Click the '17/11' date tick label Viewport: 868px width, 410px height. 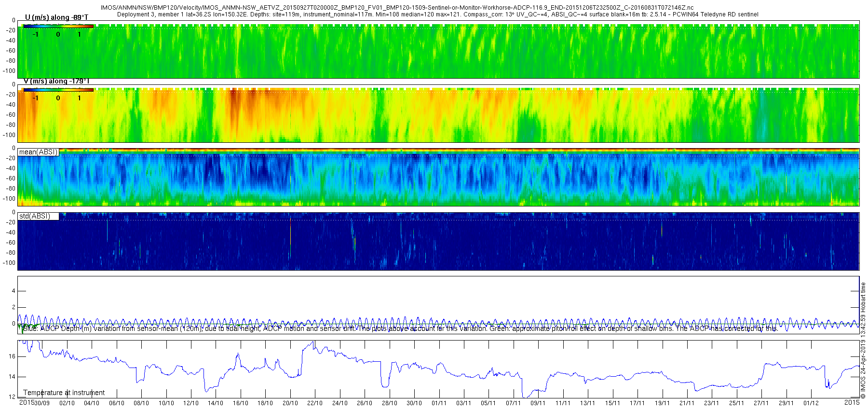pyautogui.click(x=637, y=403)
